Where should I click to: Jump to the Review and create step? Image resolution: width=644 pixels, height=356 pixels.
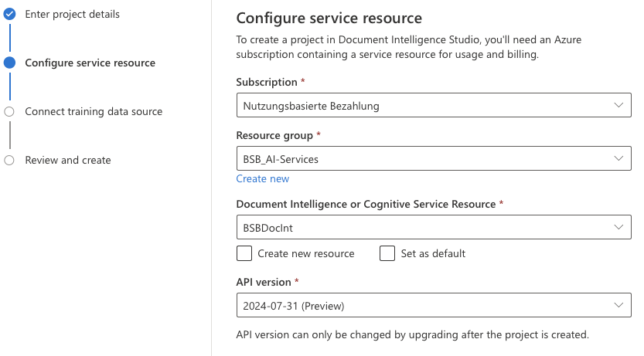coord(68,160)
